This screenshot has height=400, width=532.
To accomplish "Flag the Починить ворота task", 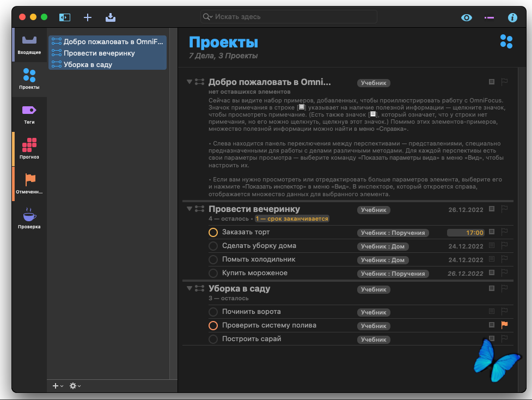I will [505, 311].
